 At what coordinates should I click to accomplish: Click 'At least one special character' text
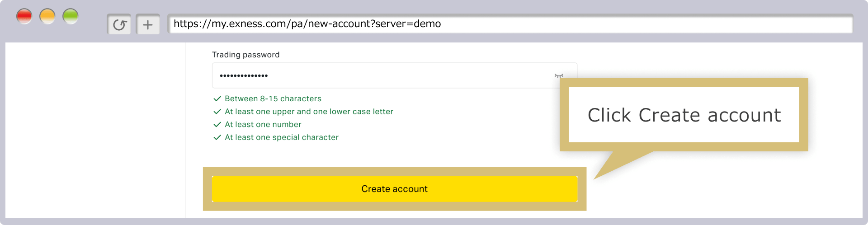281,137
